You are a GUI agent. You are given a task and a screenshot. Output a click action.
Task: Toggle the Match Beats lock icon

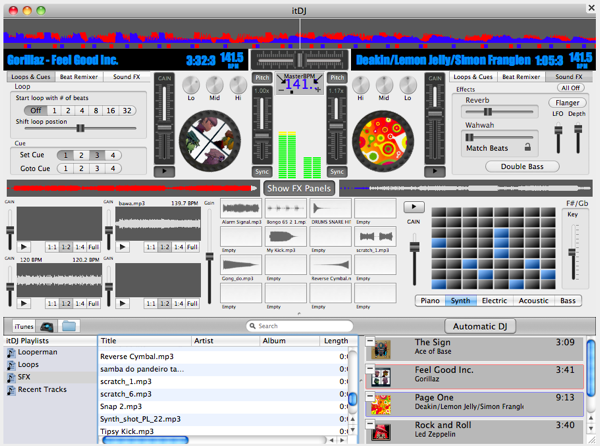coord(527,147)
